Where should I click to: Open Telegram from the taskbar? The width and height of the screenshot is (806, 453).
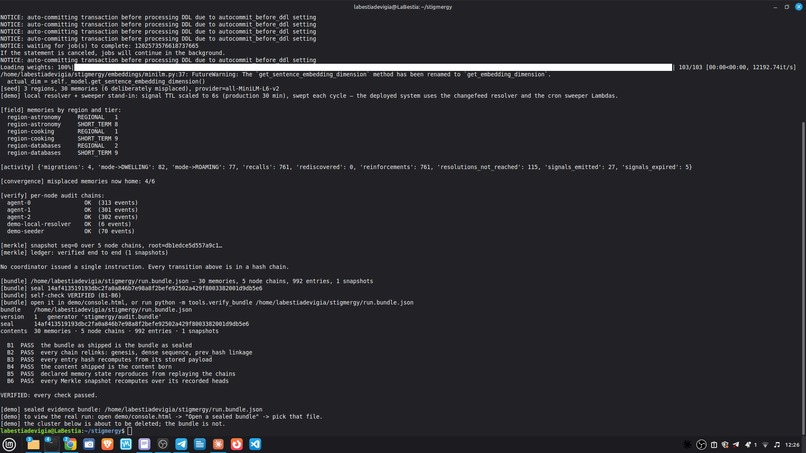click(x=181, y=444)
